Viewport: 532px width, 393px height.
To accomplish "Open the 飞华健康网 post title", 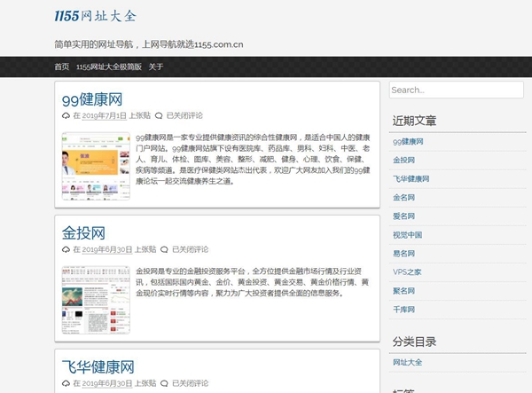I will 98,367.
